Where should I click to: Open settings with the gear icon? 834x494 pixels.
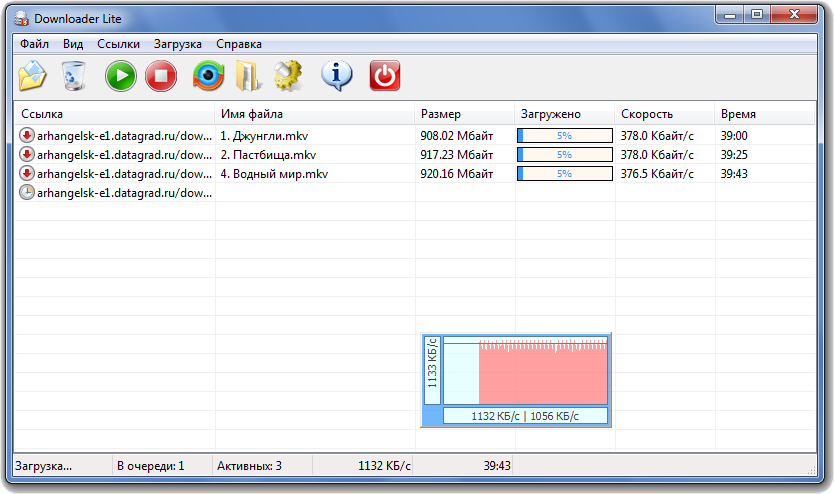(288, 76)
